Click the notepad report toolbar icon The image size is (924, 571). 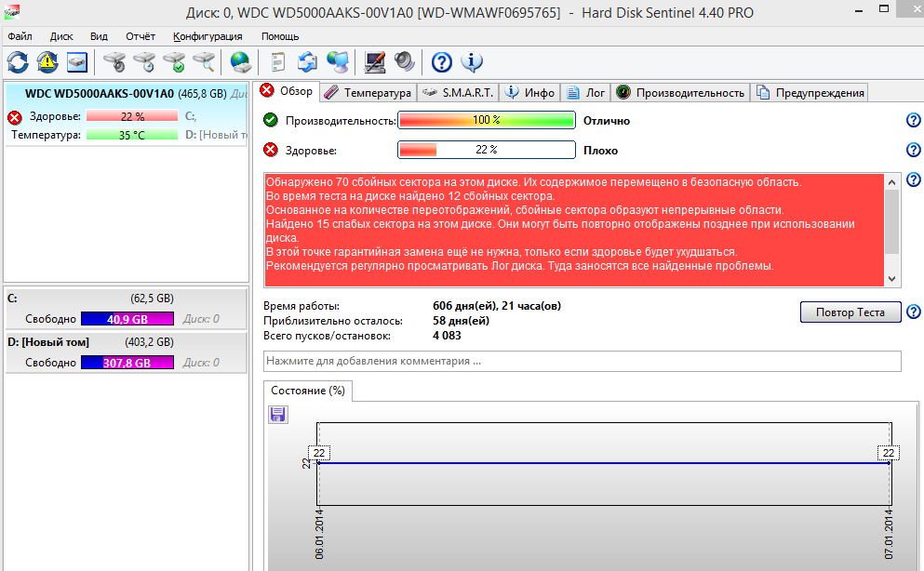click(x=277, y=61)
